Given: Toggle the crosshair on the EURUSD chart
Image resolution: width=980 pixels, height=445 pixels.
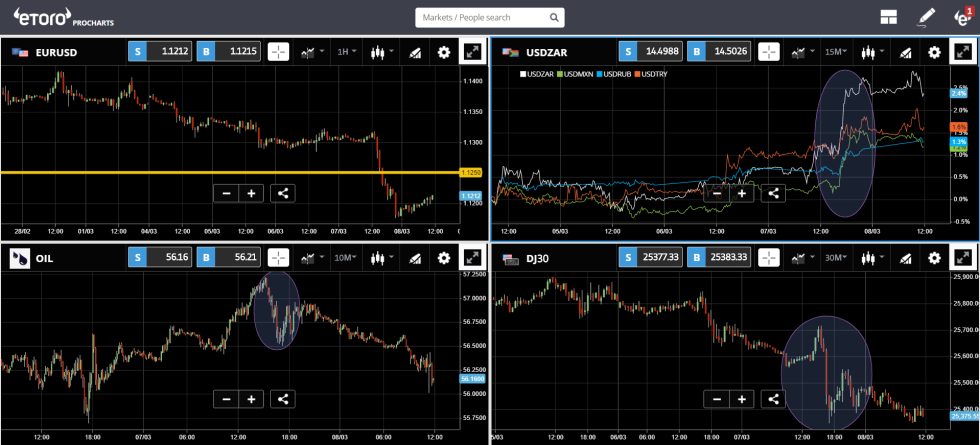Looking at the screenshot, I should 278,52.
